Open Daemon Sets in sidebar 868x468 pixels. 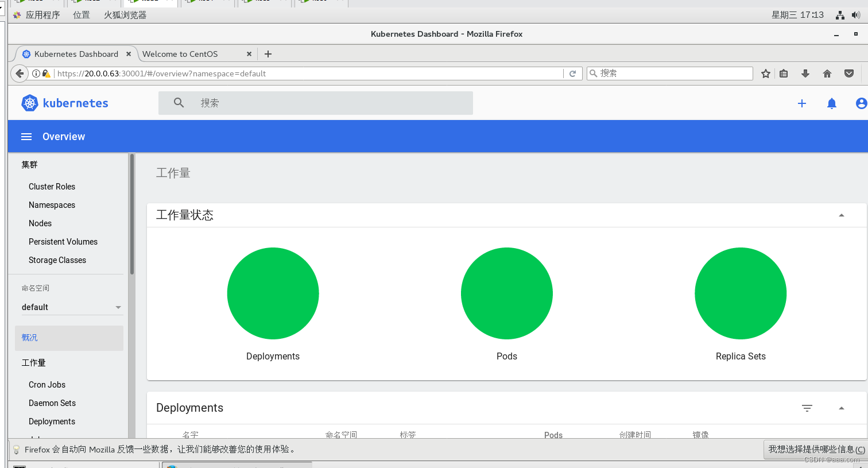pos(52,403)
